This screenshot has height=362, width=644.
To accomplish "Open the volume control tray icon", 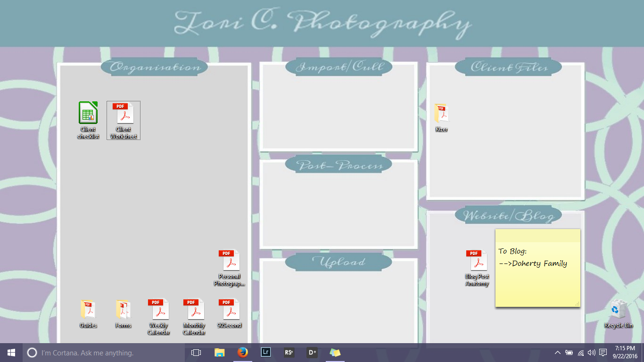I will click(x=592, y=353).
